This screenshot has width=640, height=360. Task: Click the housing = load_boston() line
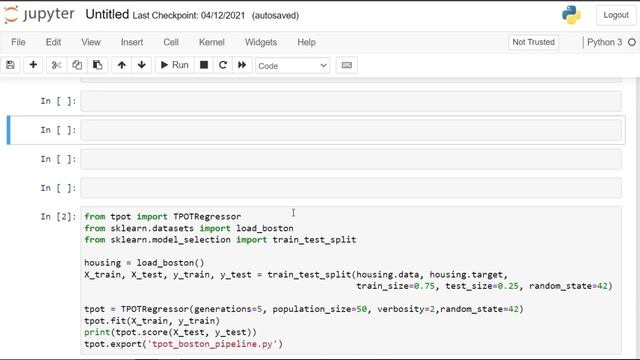click(x=144, y=263)
